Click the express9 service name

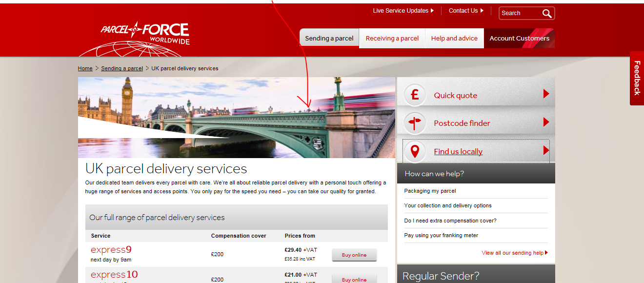click(111, 250)
